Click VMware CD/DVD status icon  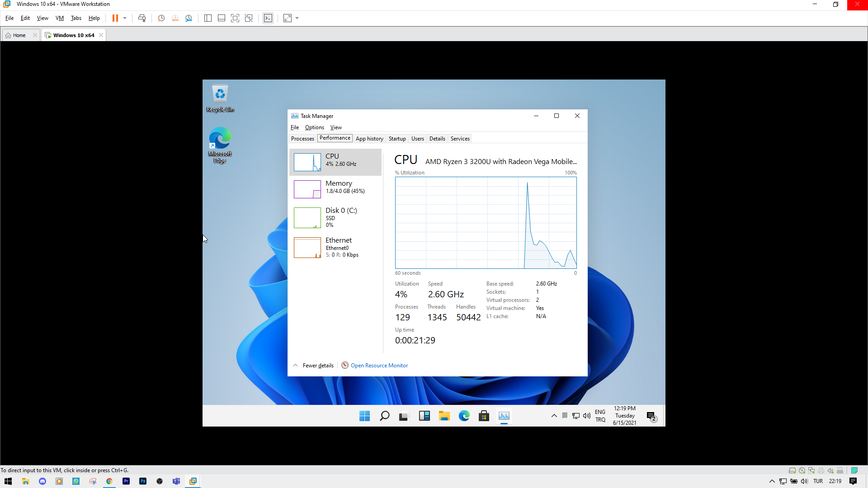(802, 470)
